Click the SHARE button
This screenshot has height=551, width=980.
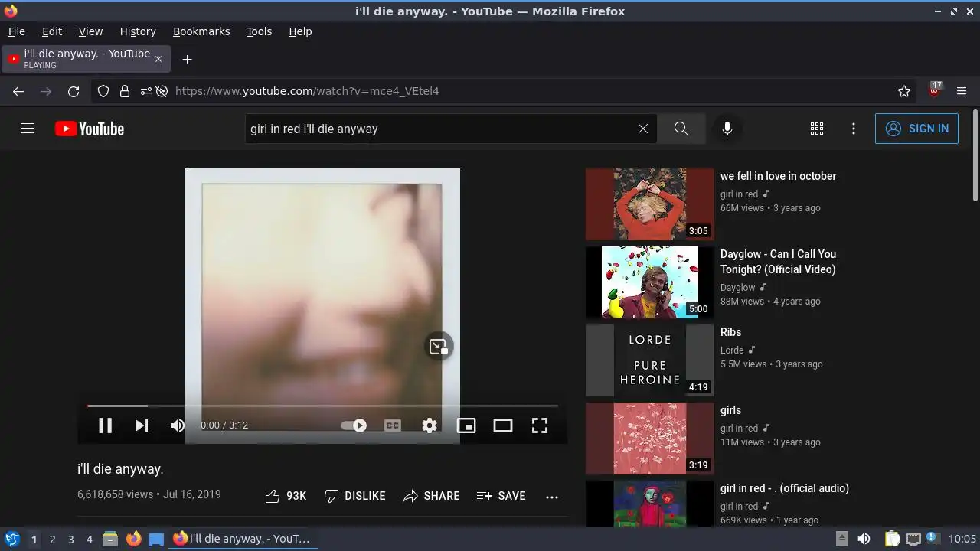coord(431,496)
